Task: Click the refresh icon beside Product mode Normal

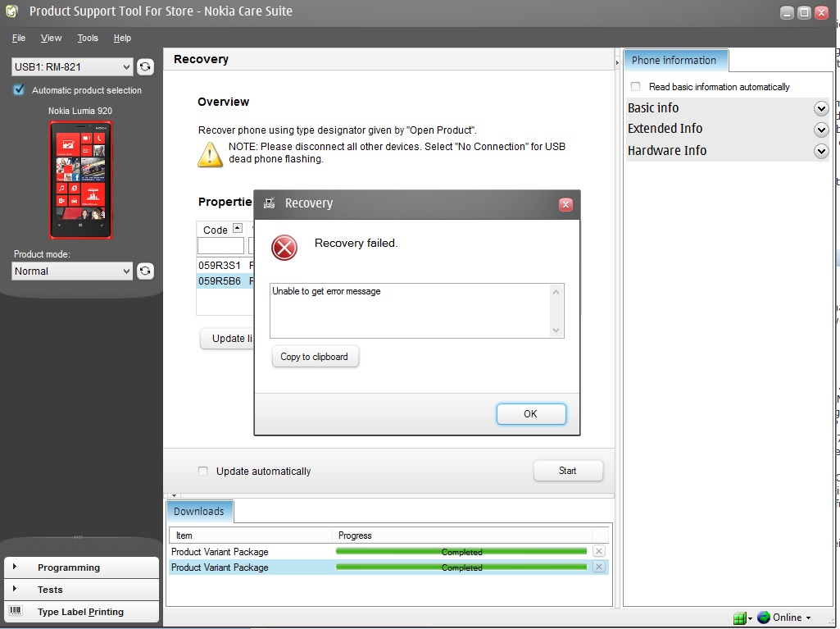Action: click(x=145, y=271)
